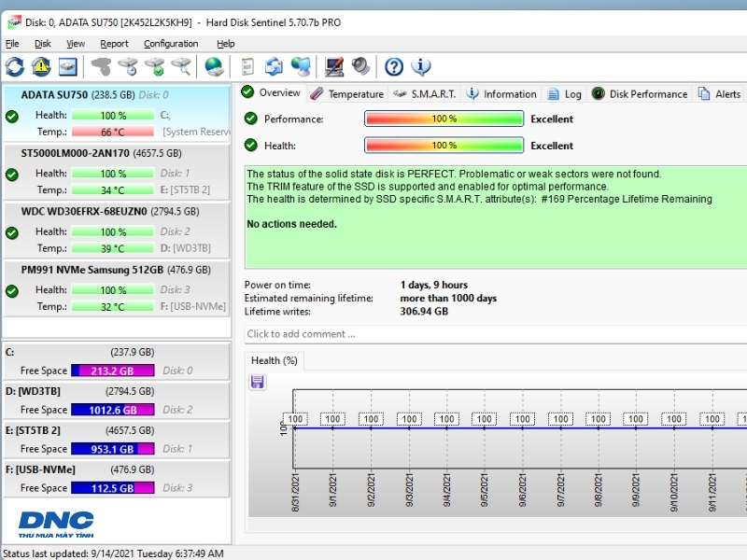
Task: Click the disk test icon with a clock
Action: pos(128,66)
